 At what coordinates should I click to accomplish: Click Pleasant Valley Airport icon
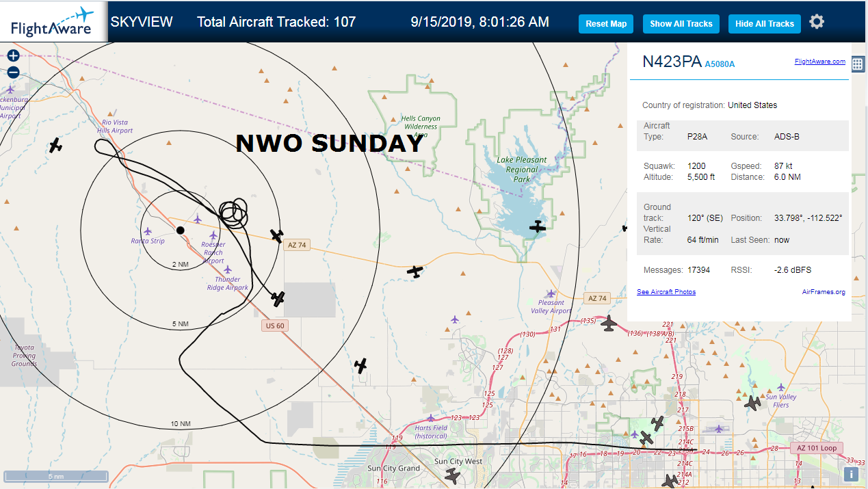(x=551, y=293)
